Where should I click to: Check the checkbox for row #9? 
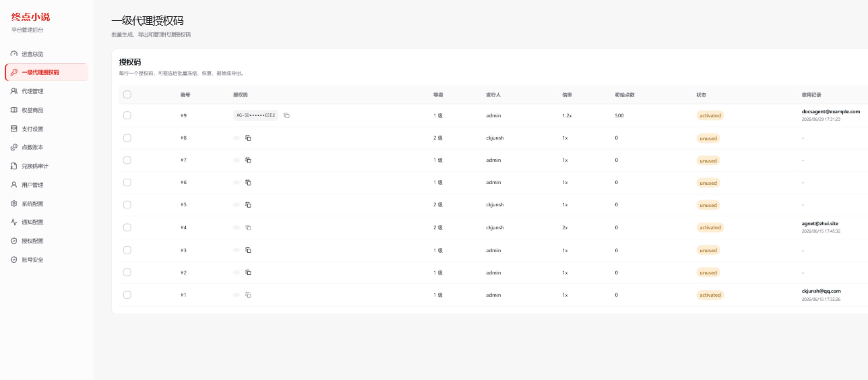[127, 115]
